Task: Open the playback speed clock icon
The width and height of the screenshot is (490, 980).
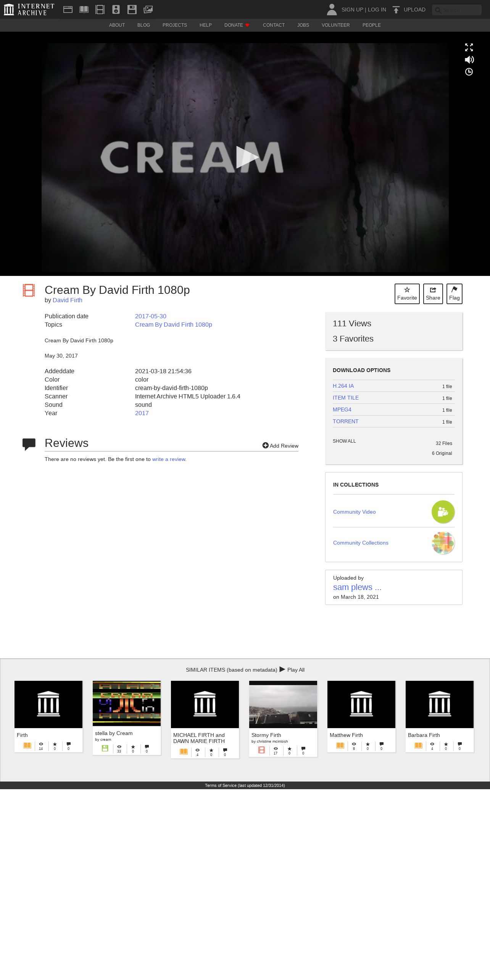Action: click(x=469, y=72)
